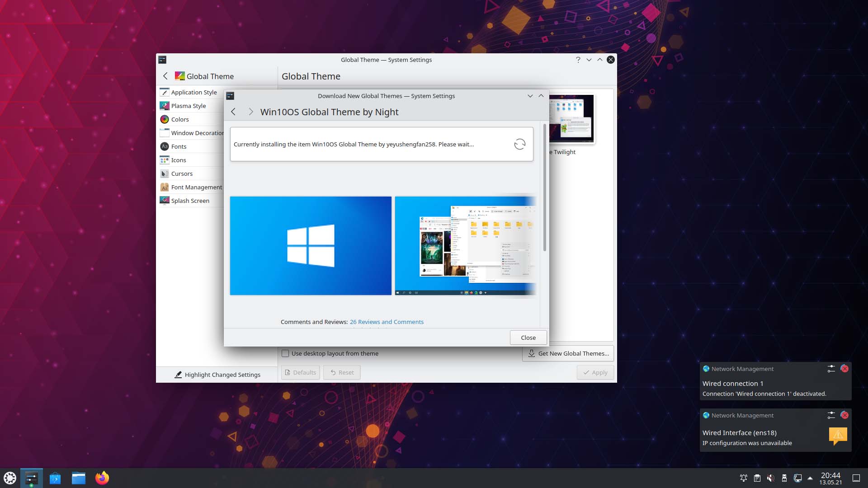Click Show Desktop icon at panel end
The height and width of the screenshot is (488, 868).
(856, 478)
